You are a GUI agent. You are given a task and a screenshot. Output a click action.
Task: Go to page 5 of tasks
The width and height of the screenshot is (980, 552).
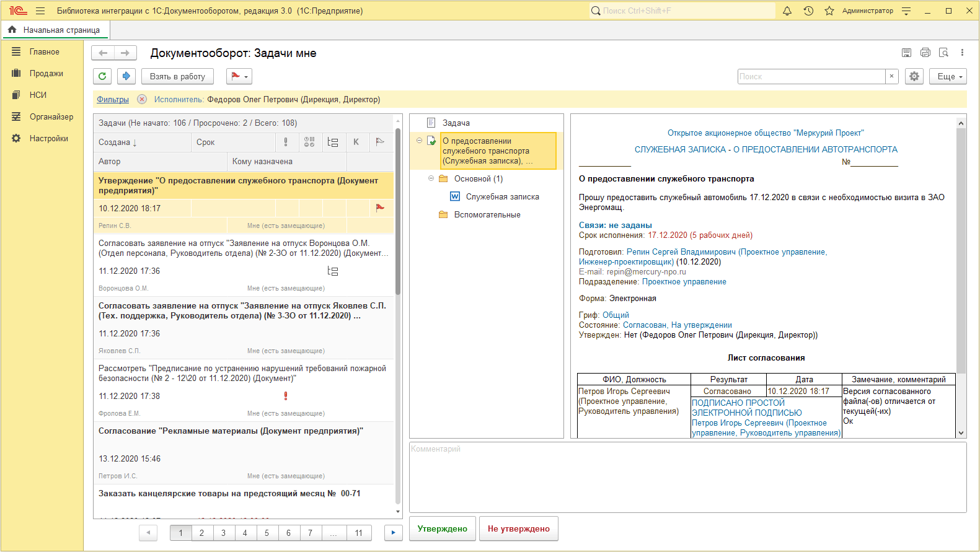[267, 533]
